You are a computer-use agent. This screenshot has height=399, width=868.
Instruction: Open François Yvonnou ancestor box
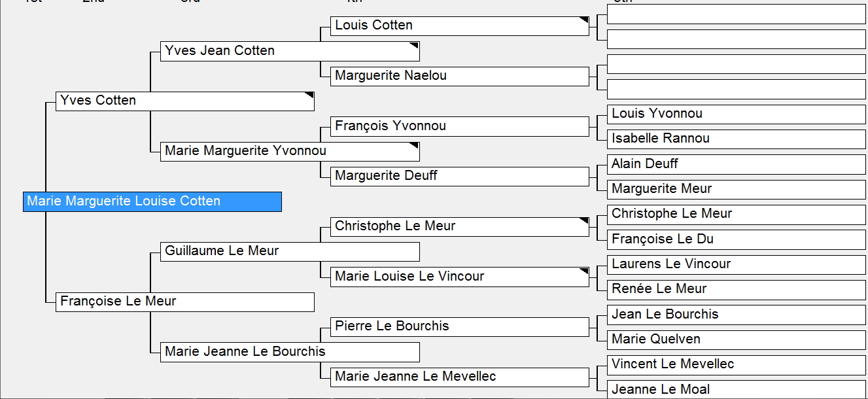[x=459, y=126]
